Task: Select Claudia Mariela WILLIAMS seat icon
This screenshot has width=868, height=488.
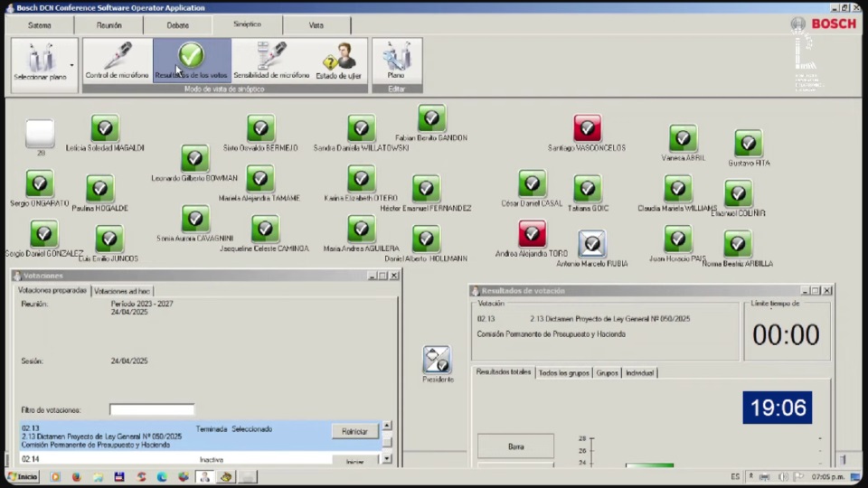Action: tap(677, 189)
